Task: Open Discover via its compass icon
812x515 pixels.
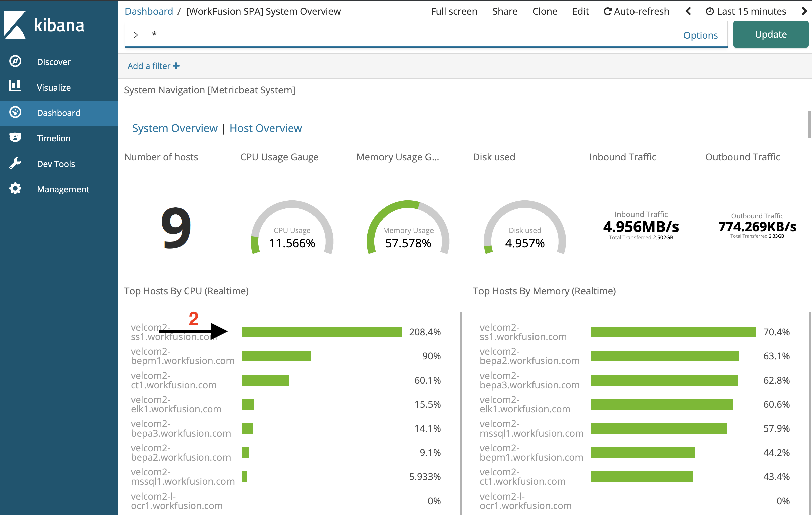Action: pos(15,61)
